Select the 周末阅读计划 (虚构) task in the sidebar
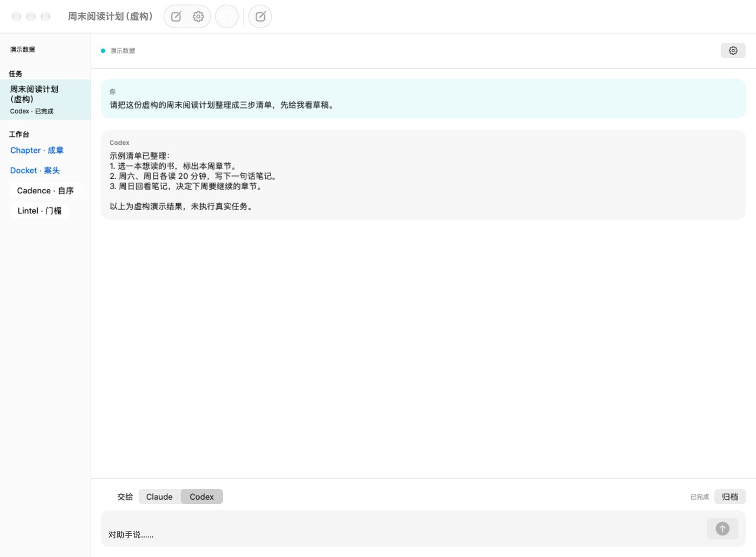 point(45,99)
